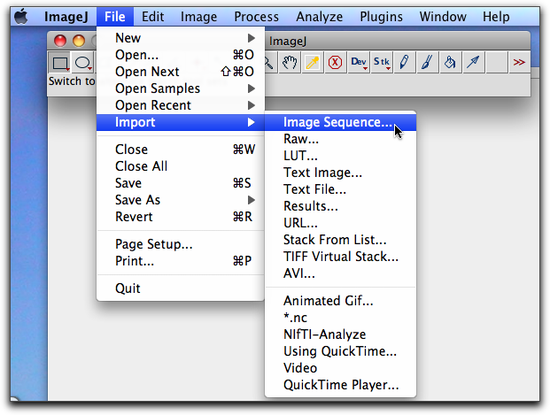Select *.nc in the Import submenu

pyautogui.click(x=341, y=317)
